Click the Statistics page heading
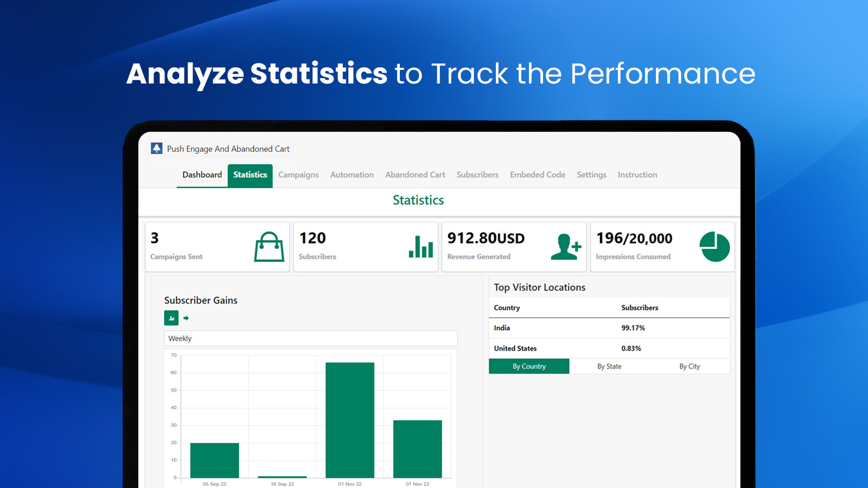 click(x=418, y=200)
